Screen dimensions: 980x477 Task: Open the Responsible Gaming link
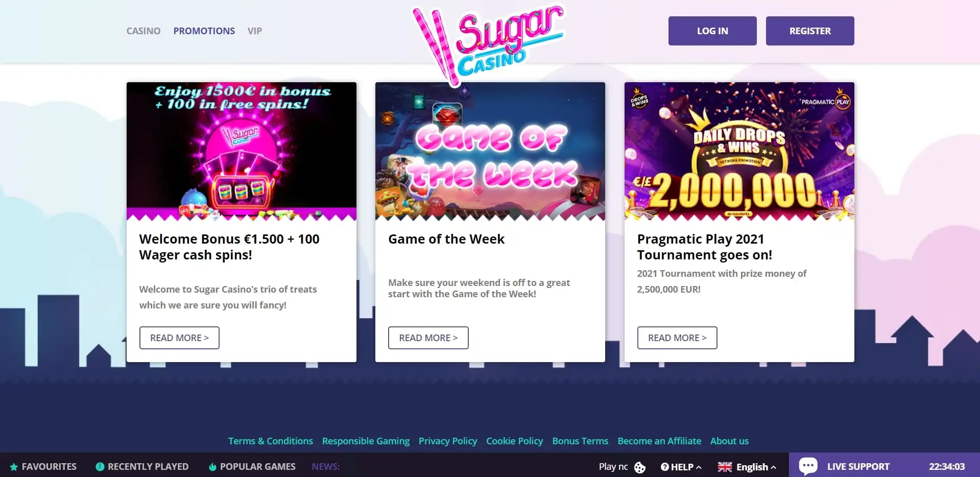tap(366, 441)
